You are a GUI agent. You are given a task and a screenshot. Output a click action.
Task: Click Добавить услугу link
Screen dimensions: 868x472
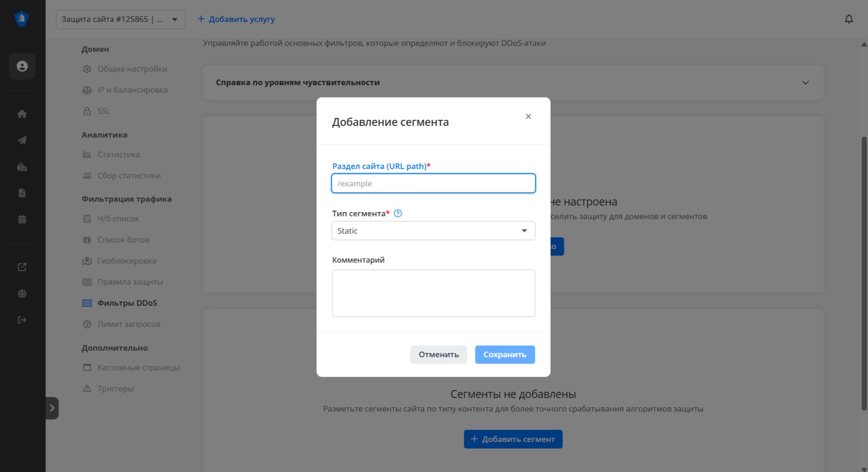pyautogui.click(x=236, y=19)
